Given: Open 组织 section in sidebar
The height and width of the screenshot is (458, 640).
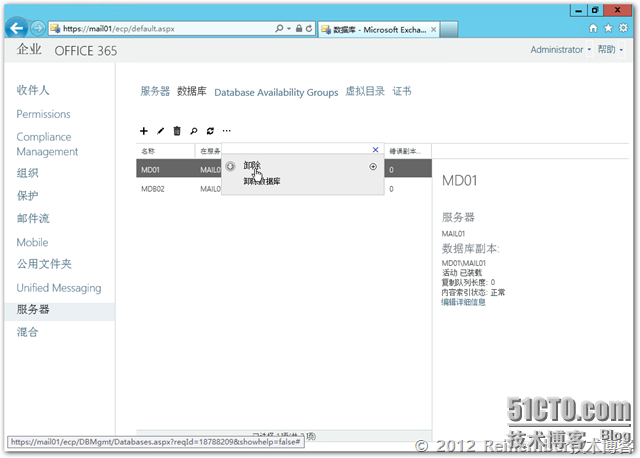Looking at the screenshot, I should pyautogui.click(x=27, y=173).
